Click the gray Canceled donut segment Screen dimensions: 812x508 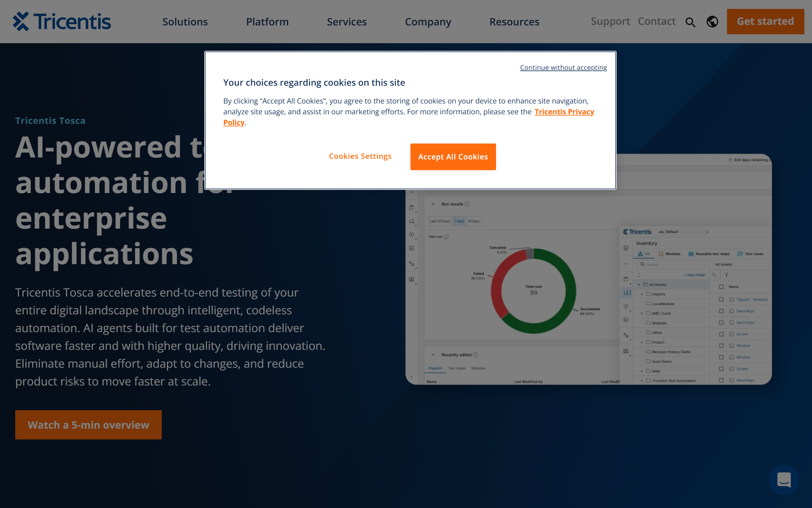tap(530, 254)
